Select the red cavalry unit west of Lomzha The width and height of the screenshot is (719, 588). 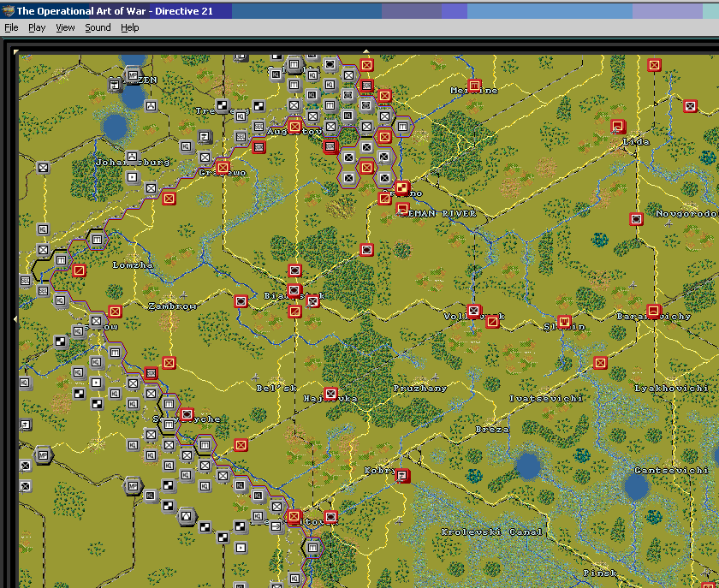[x=79, y=270]
